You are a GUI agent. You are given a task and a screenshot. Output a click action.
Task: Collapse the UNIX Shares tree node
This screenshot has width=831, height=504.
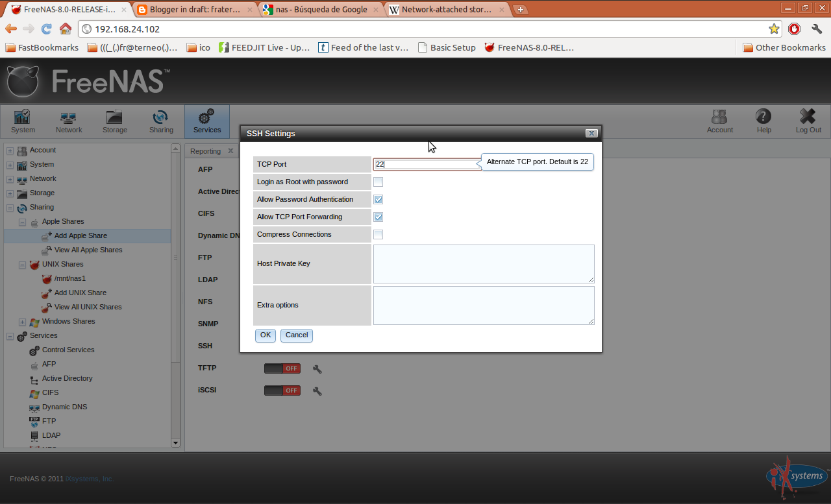[21, 264]
